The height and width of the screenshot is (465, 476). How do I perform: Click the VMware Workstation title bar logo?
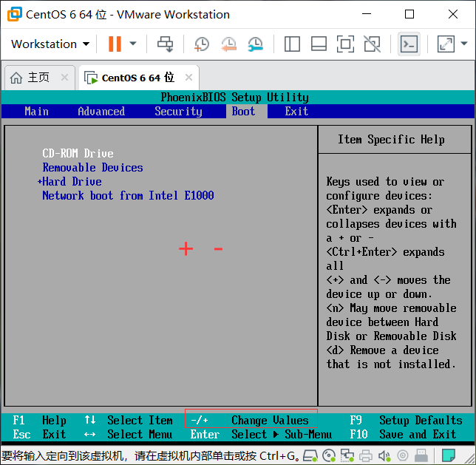click(15, 14)
